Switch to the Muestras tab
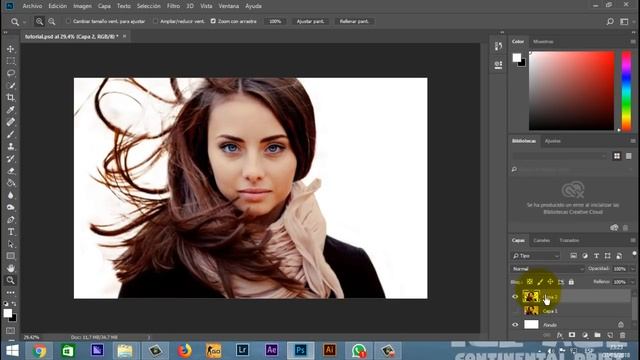640x360 pixels. click(543, 42)
